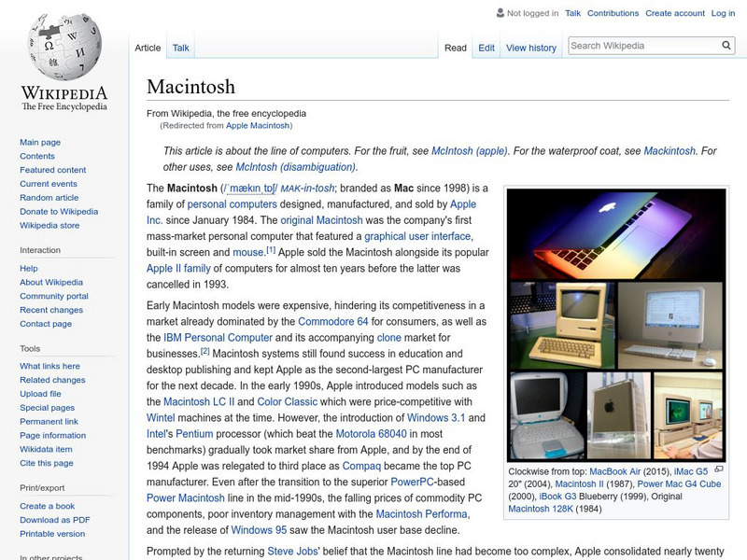The image size is (747, 560).
Task: Click the Wikipedia globe logo
Action: pyautogui.click(x=64, y=47)
